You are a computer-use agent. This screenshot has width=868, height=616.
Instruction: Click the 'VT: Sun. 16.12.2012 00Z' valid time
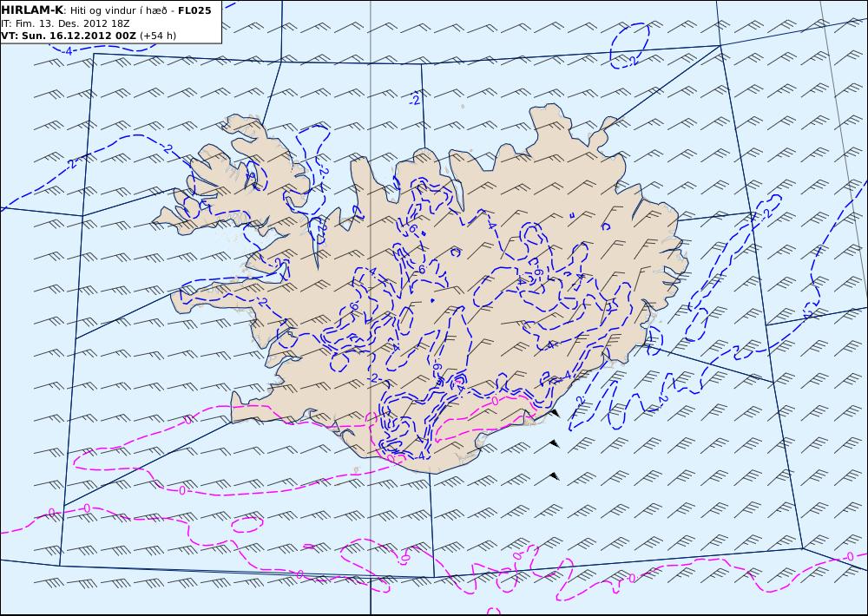(x=68, y=36)
